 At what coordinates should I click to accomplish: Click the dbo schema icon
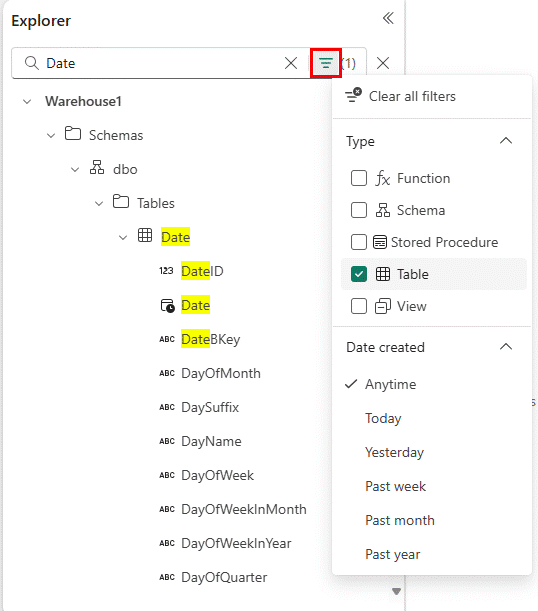tap(97, 167)
